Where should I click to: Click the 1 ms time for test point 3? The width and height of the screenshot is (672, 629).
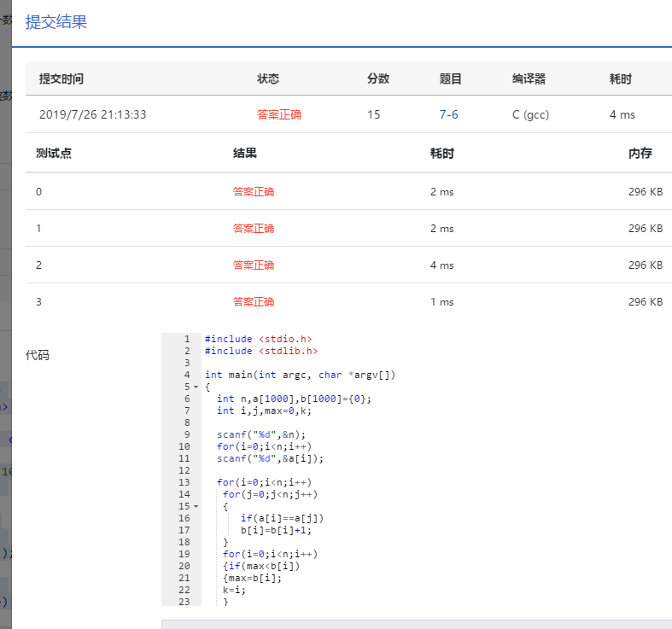[x=441, y=302]
